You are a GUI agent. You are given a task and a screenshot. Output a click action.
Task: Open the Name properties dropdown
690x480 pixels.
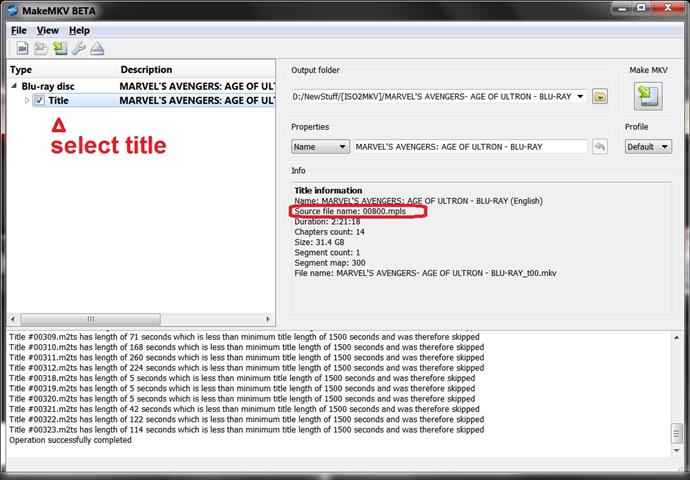[320, 147]
